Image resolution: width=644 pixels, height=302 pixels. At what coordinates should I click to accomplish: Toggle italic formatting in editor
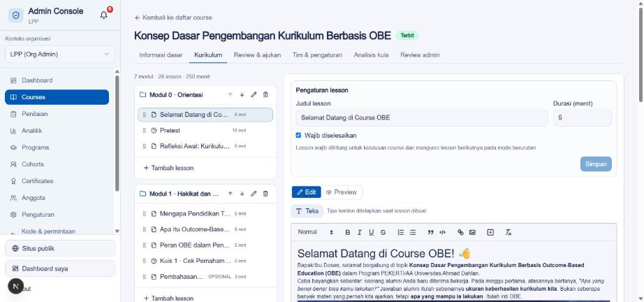[360, 232]
